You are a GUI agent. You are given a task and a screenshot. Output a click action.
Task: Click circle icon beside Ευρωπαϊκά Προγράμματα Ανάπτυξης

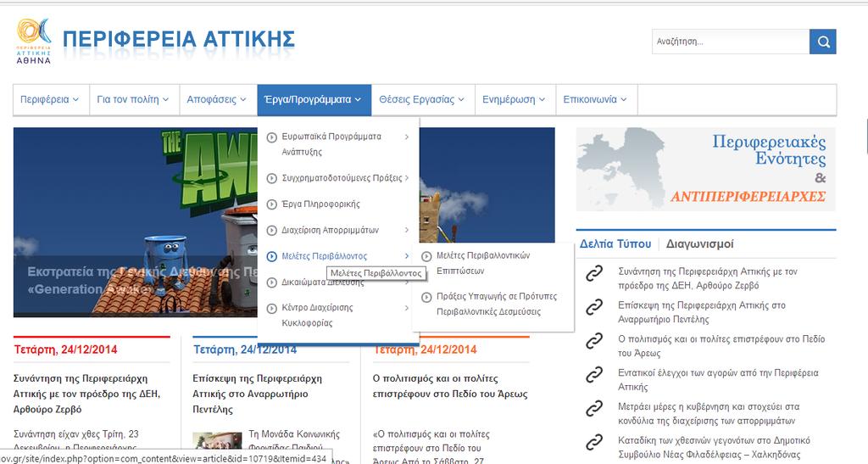(272, 137)
